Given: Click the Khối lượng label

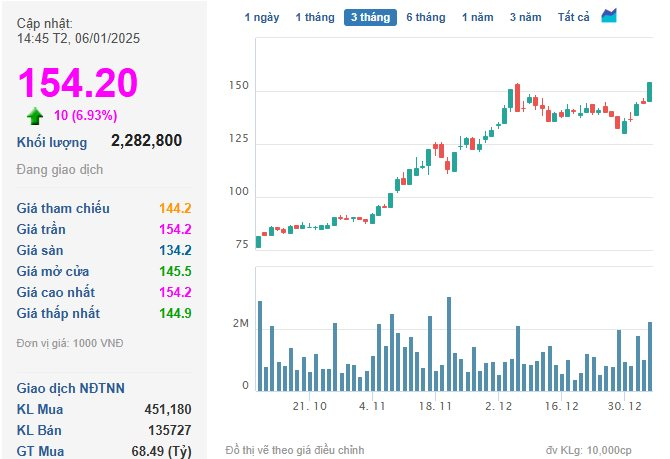Looking at the screenshot, I should click(52, 142).
